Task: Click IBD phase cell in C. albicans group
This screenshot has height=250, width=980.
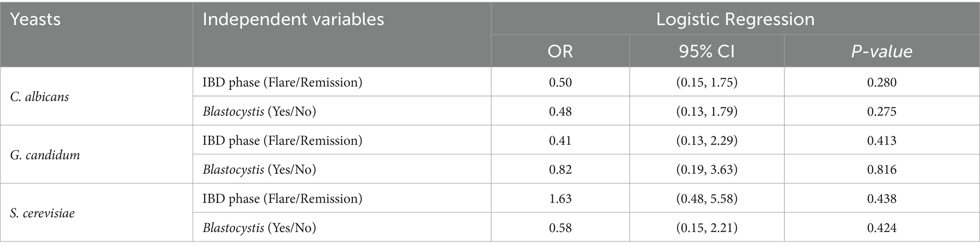Action: point(341,82)
